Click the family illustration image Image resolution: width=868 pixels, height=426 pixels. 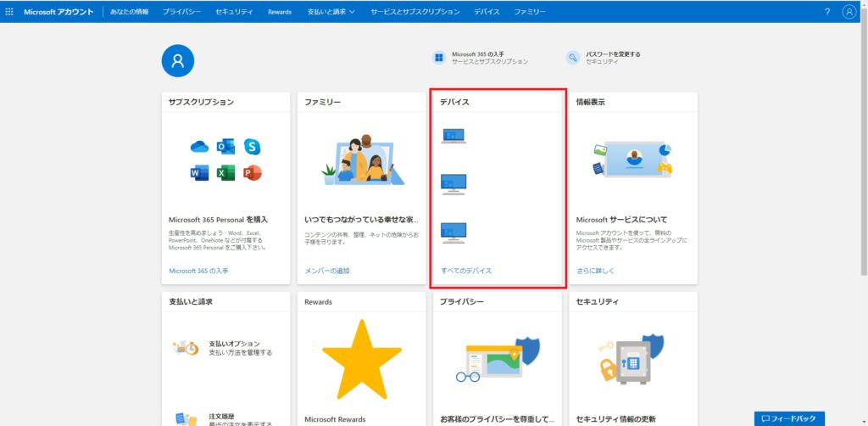pyautogui.click(x=362, y=160)
